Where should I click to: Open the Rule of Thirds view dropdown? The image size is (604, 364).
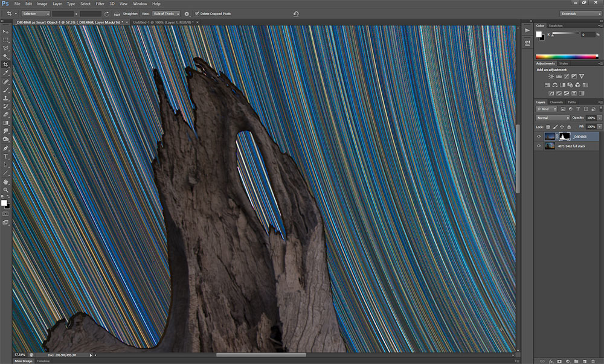pyautogui.click(x=166, y=13)
